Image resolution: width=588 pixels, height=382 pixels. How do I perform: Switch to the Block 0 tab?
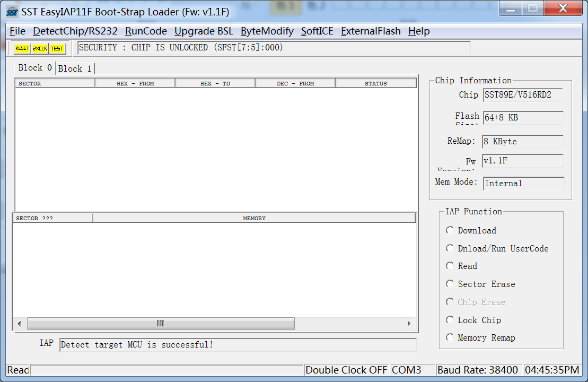35,68
